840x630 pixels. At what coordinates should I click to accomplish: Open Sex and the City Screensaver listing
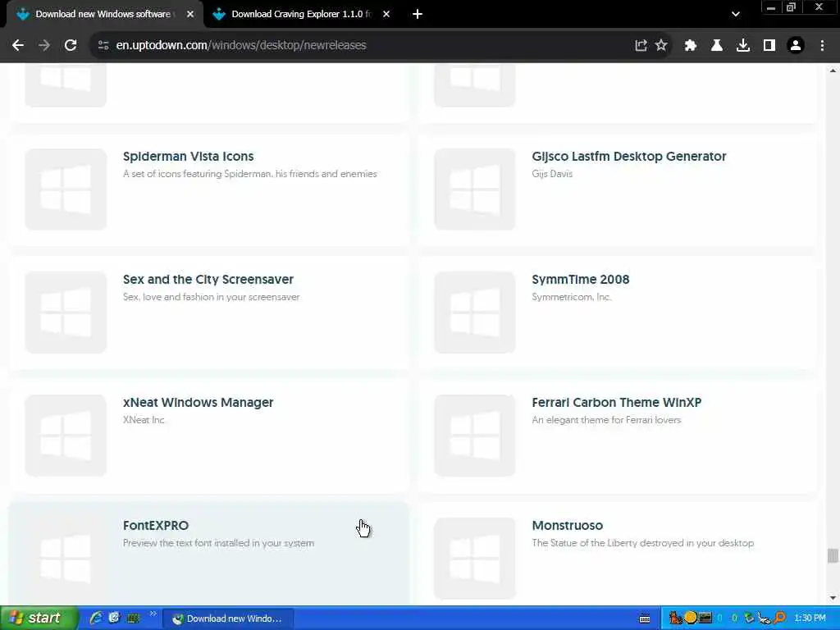(208, 280)
